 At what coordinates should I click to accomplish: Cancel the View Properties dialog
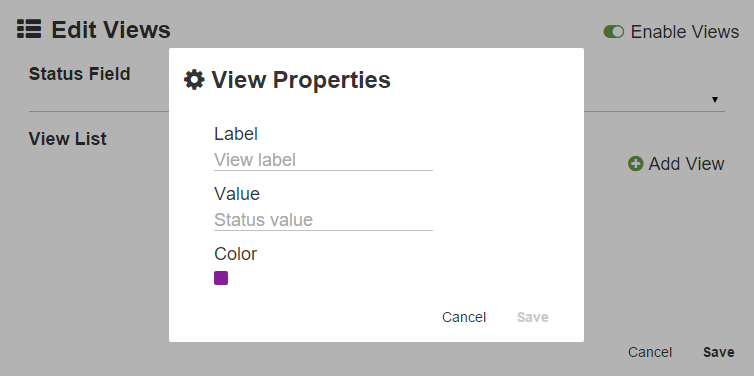tap(464, 317)
